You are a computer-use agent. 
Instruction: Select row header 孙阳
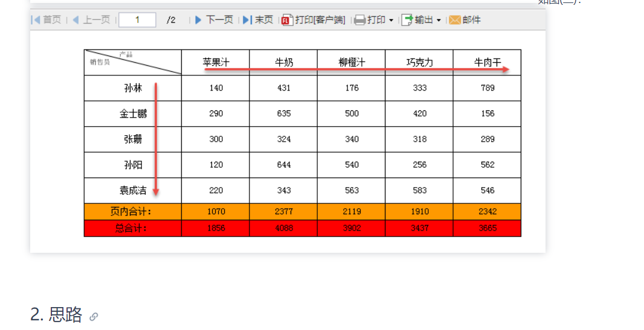[133, 165]
